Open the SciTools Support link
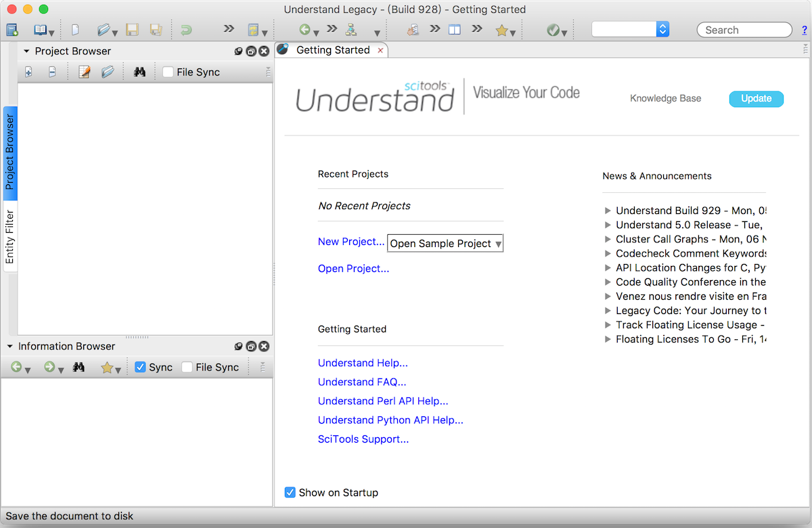Screen dimensions: 812x528 pyautogui.click(x=363, y=439)
